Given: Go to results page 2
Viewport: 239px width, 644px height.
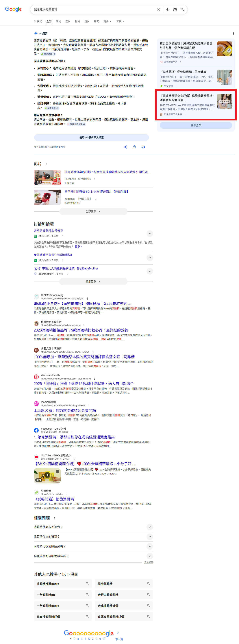Looking at the screenshot, I should pyautogui.click(x=74, y=639).
